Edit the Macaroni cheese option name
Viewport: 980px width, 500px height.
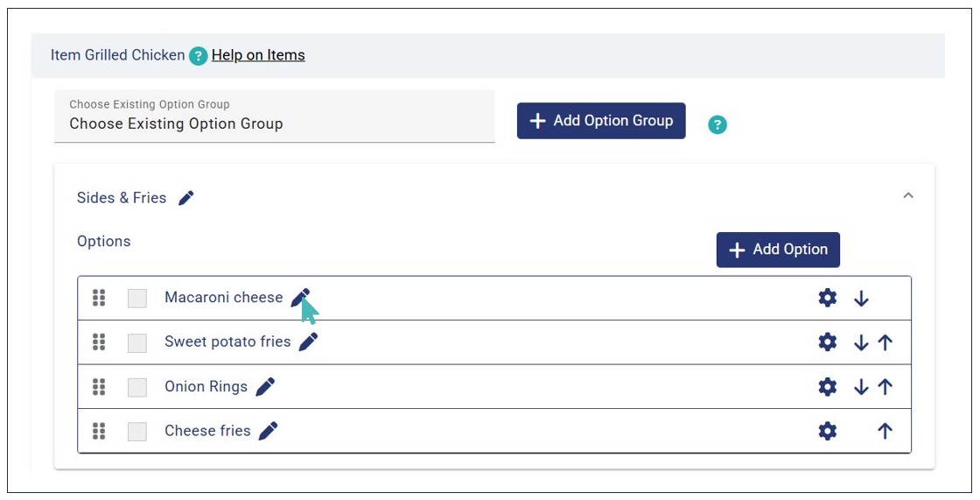[x=299, y=298]
